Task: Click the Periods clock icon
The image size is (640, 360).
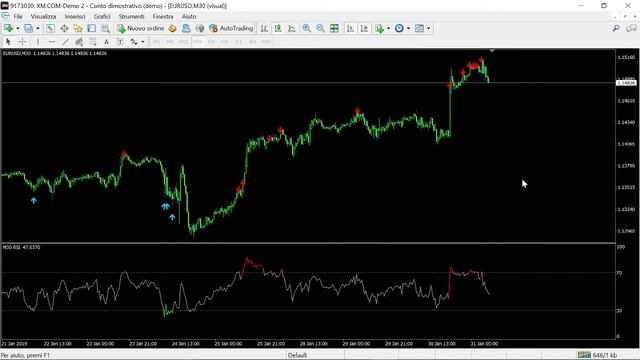Action: (399, 28)
